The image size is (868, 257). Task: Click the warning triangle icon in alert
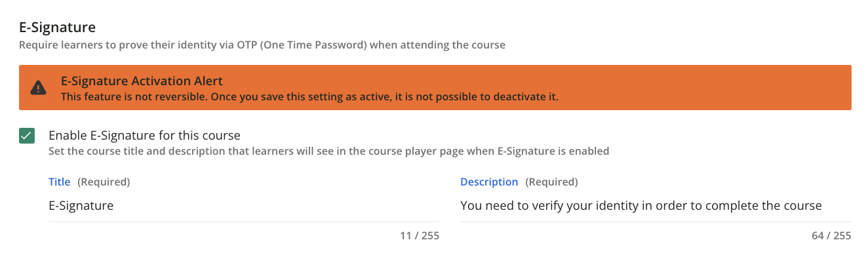click(39, 87)
